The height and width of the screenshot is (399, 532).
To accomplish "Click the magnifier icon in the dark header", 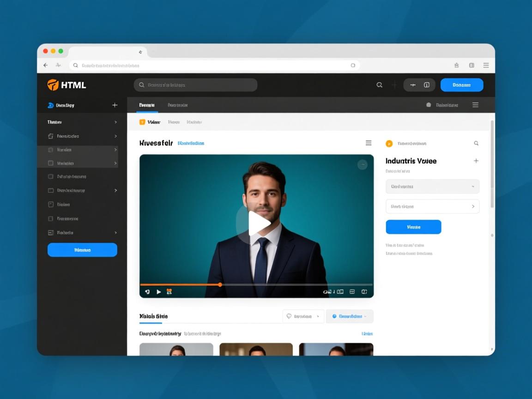I will (x=380, y=85).
